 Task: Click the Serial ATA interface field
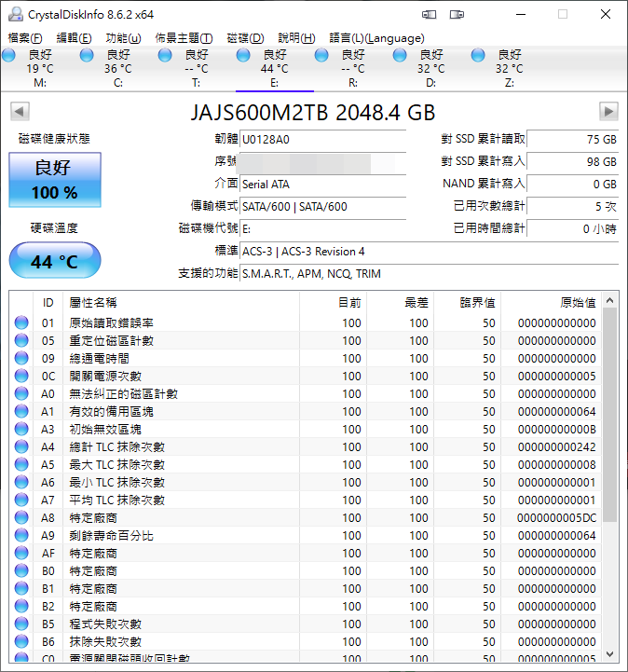coord(322,185)
